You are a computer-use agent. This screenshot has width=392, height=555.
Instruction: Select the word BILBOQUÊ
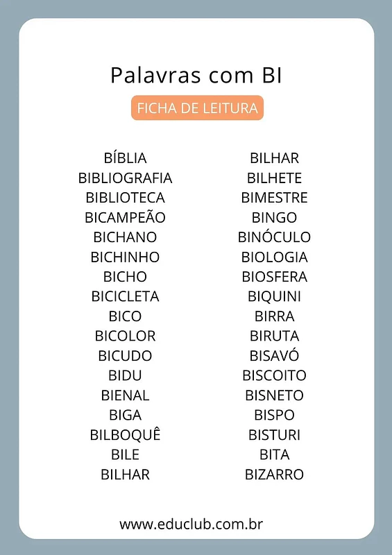125,435
